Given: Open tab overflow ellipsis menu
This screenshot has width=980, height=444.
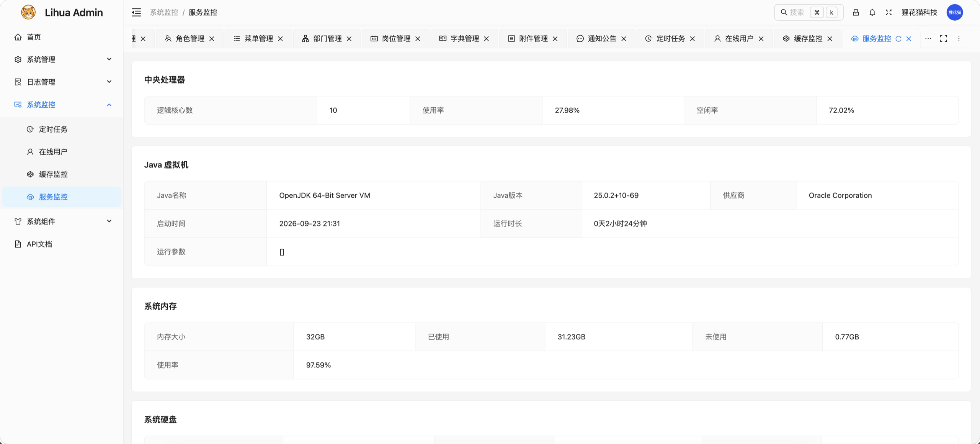Looking at the screenshot, I should pos(928,38).
